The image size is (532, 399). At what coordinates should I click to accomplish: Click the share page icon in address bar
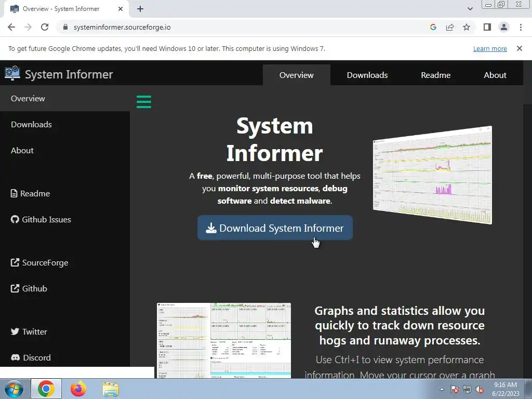[450, 27]
